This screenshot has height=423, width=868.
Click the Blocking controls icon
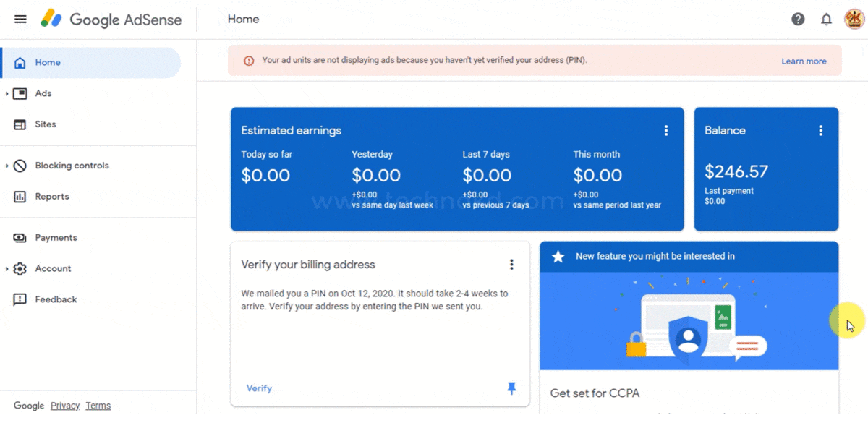(x=20, y=166)
